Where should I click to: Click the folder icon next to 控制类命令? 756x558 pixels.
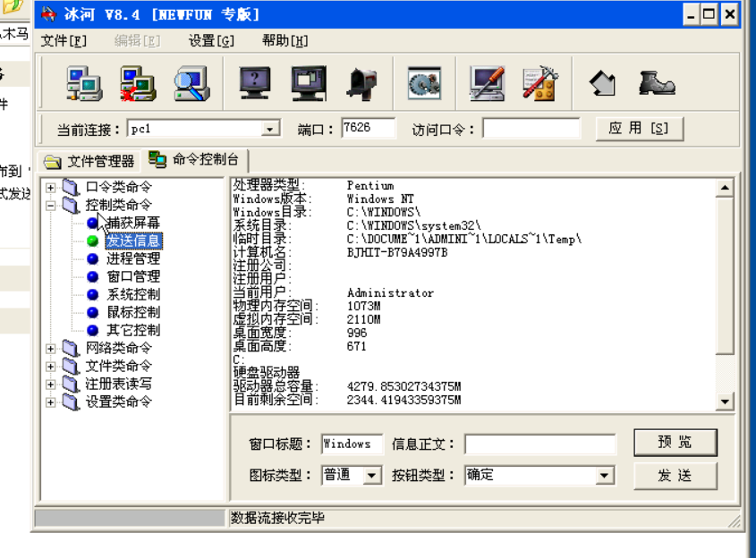(x=71, y=206)
